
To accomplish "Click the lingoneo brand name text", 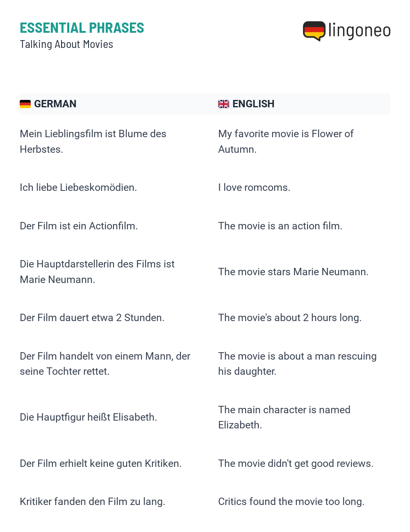I will (360, 31).
